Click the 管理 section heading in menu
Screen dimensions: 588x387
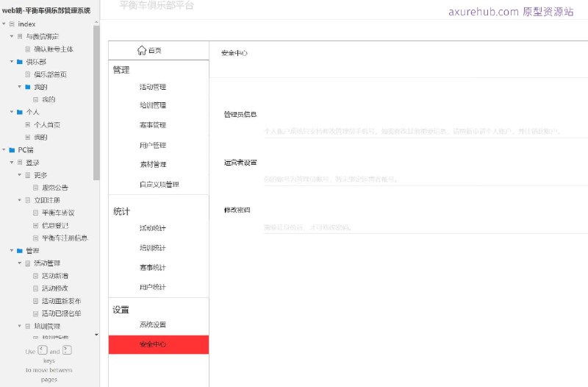pyautogui.click(x=121, y=70)
